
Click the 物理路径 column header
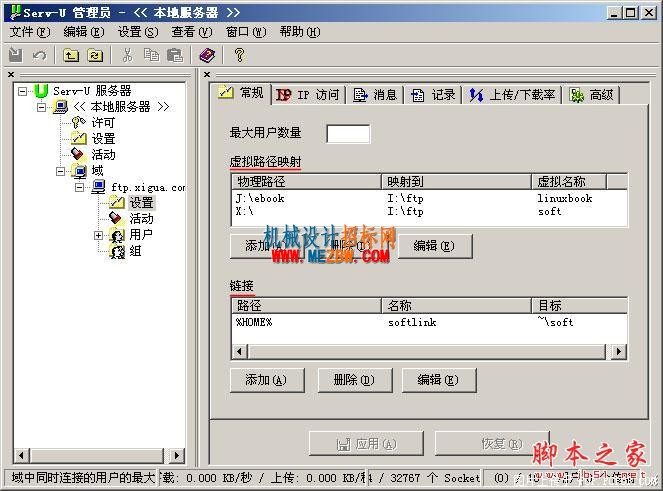(x=307, y=182)
